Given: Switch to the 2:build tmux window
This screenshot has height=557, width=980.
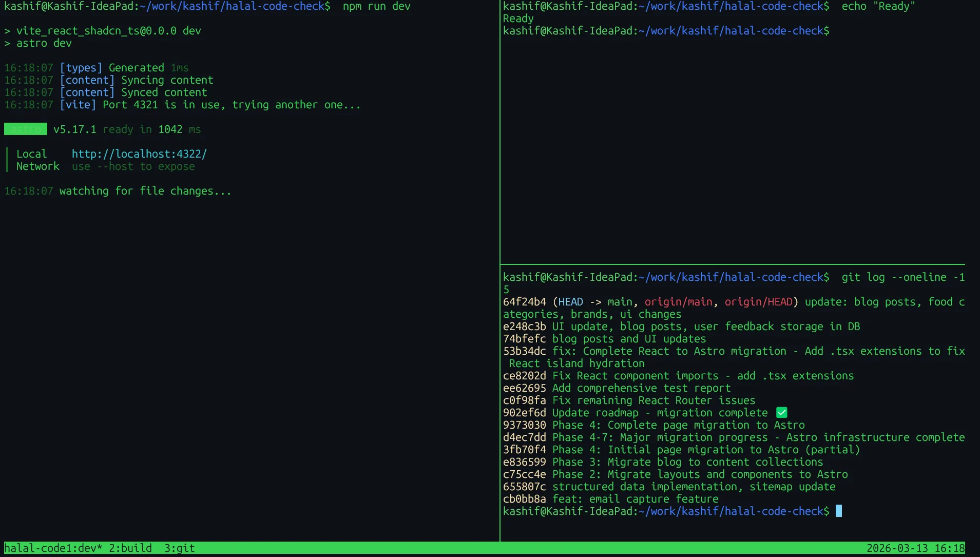Looking at the screenshot, I should [x=128, y=548].
